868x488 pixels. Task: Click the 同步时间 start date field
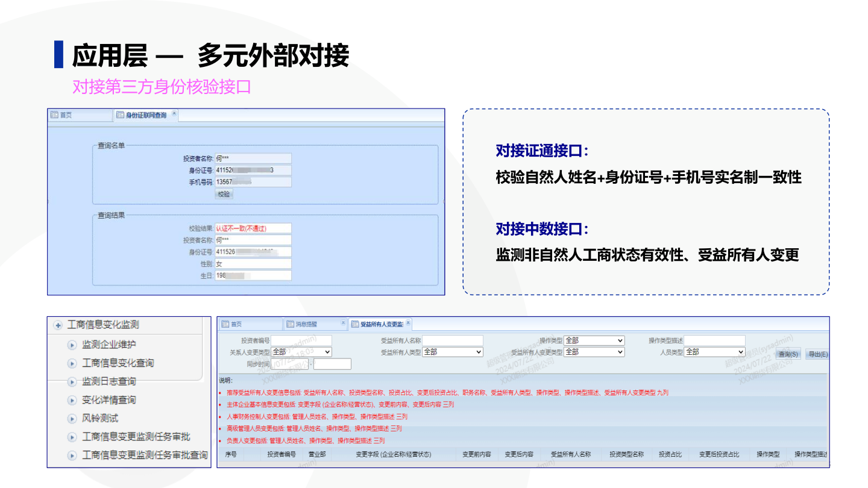[x=289, y=364]
